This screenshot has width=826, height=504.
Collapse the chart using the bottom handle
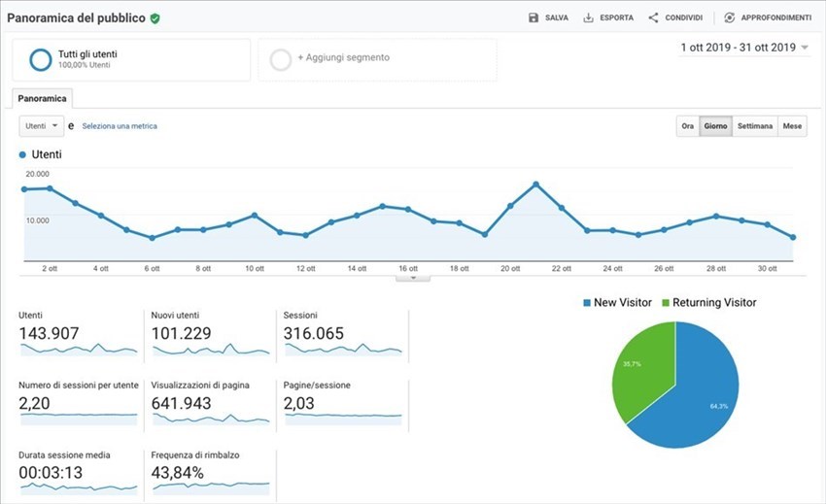pyautogui.click(x=413, y=277)
